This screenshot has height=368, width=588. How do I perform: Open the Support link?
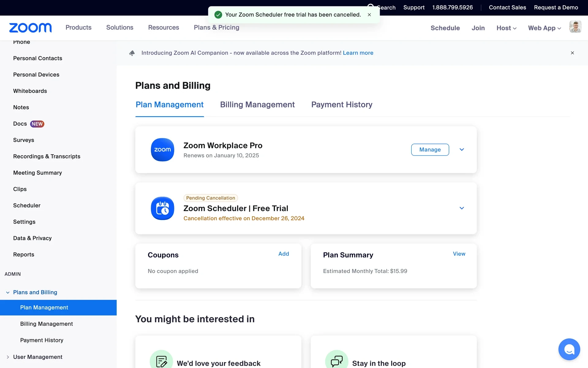click(x=414, y=7)
